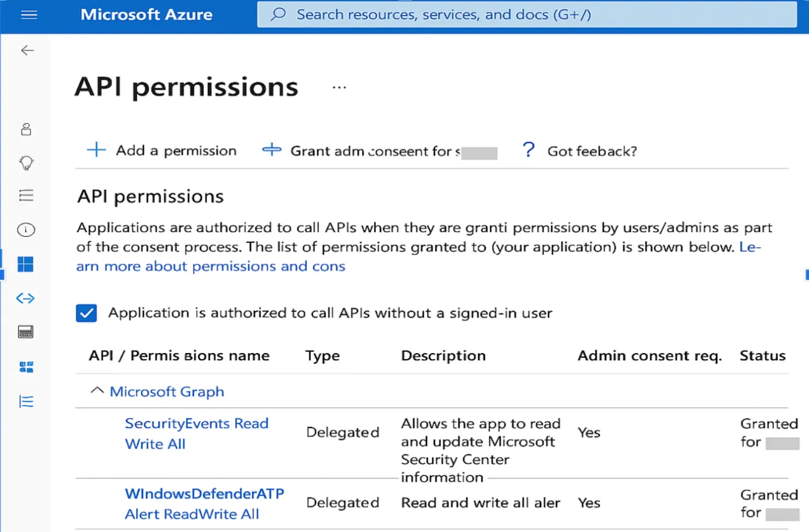Click Got feedback? link

click(592, 151)
